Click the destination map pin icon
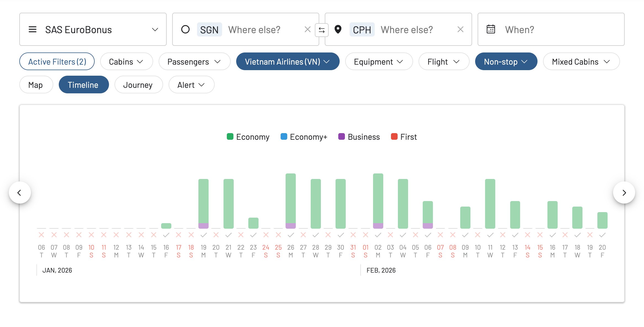Screen dimensions: 644x327 338,29
